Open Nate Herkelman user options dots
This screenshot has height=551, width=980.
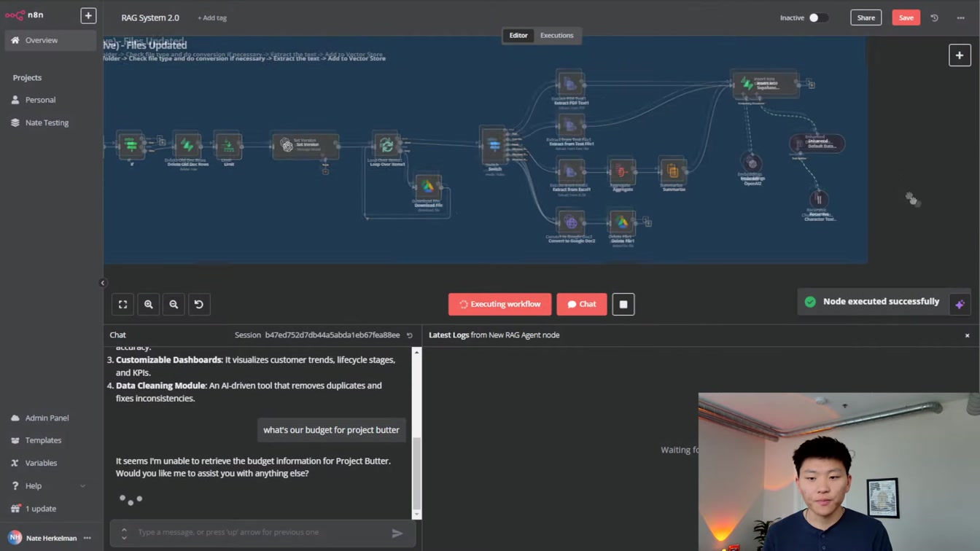[x=87, y=538]
